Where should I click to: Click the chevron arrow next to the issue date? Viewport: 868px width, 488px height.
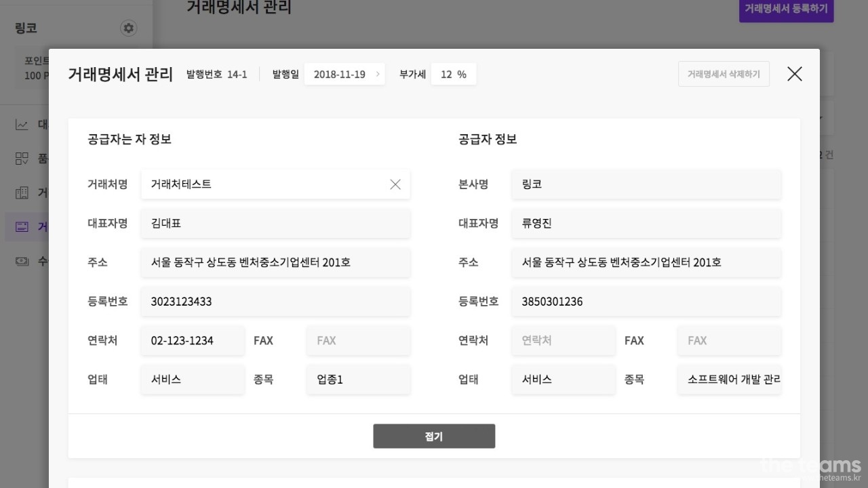point(378,75)
